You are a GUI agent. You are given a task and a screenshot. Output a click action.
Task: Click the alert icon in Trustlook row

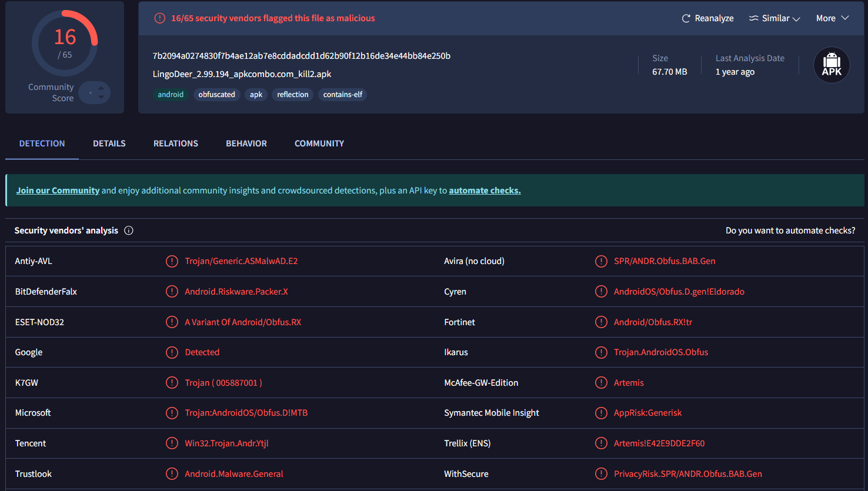pos(172,474)
